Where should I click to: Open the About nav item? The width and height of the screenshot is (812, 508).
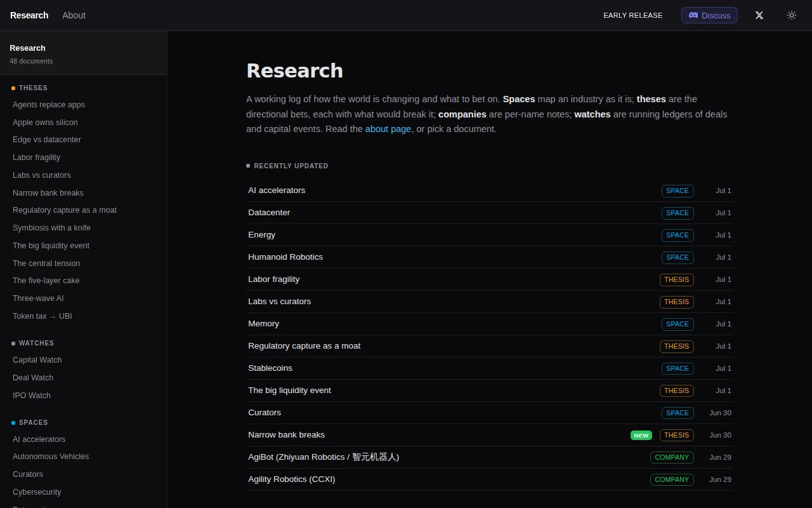pos(74,15)
